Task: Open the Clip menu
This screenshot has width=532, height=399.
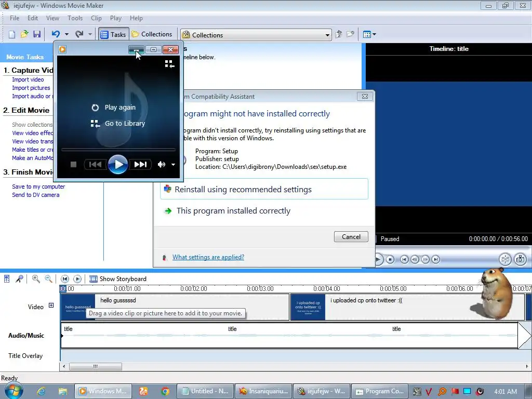Action: pyautogui.click(x=96, y=18)
